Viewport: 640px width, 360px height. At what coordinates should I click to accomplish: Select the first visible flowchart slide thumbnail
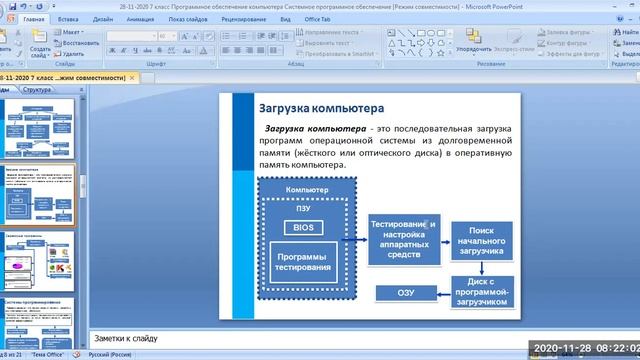pos(39,129)
